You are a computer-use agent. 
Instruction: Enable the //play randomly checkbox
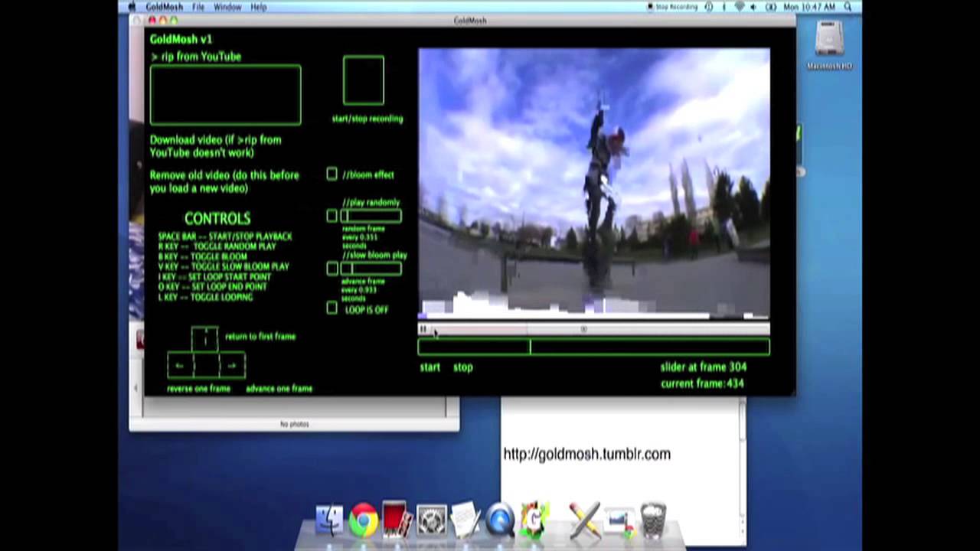pyautogui.click(x=332, y=217)
